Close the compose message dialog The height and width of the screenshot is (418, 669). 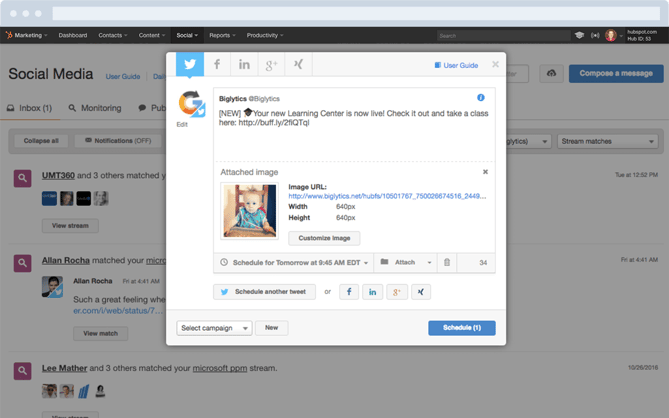click(495, 64)
